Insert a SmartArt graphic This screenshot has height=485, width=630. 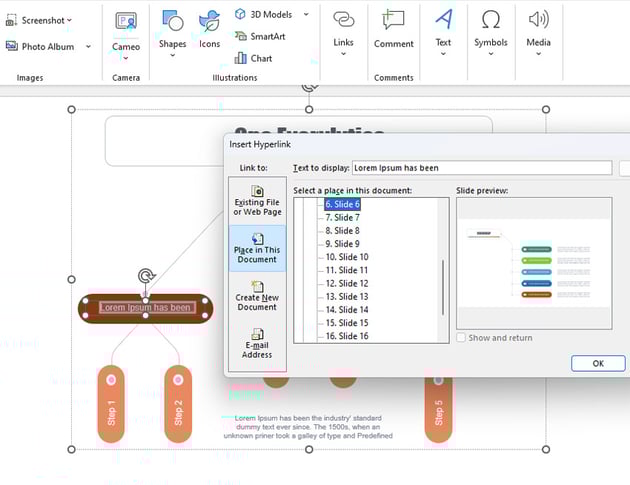[x=260, y=37]
